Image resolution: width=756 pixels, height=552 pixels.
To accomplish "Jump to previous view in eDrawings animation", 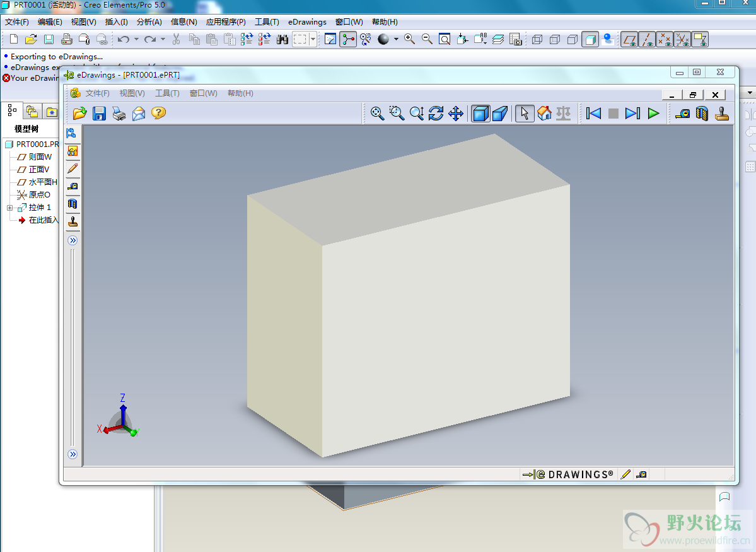I will point(593,114).
